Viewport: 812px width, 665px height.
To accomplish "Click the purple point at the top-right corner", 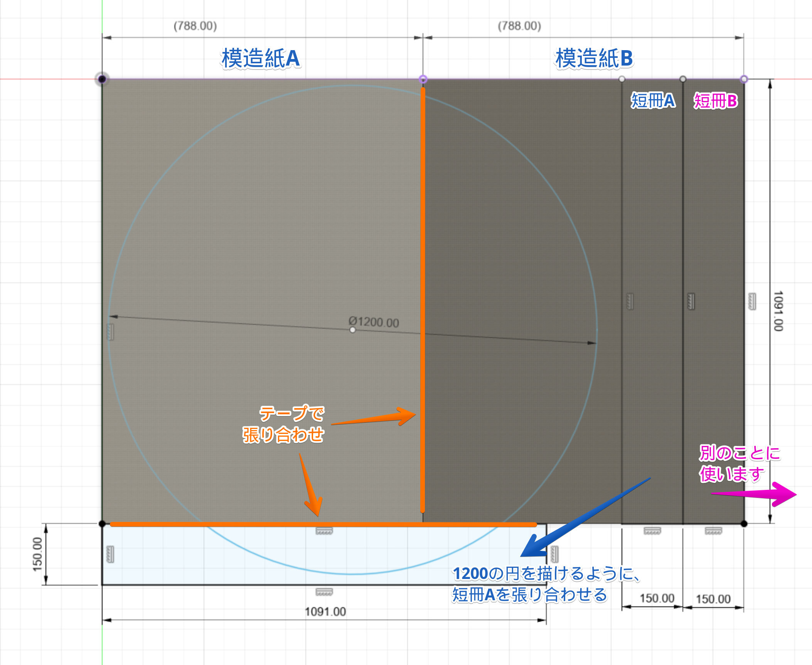I will point(744,79).
